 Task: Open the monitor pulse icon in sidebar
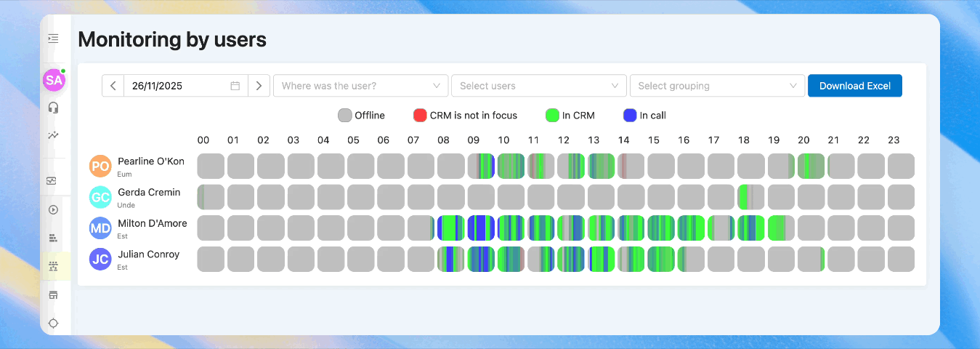[x=53, y=180]
